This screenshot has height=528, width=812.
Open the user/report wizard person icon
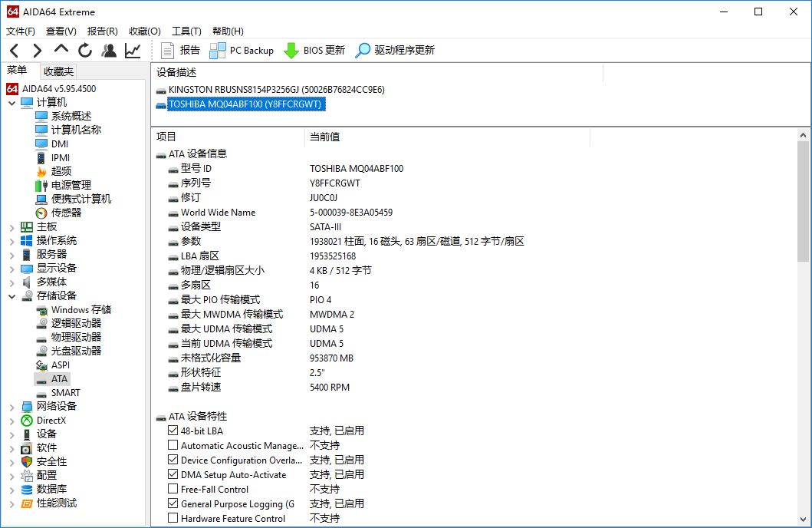(x=109, y=50)
